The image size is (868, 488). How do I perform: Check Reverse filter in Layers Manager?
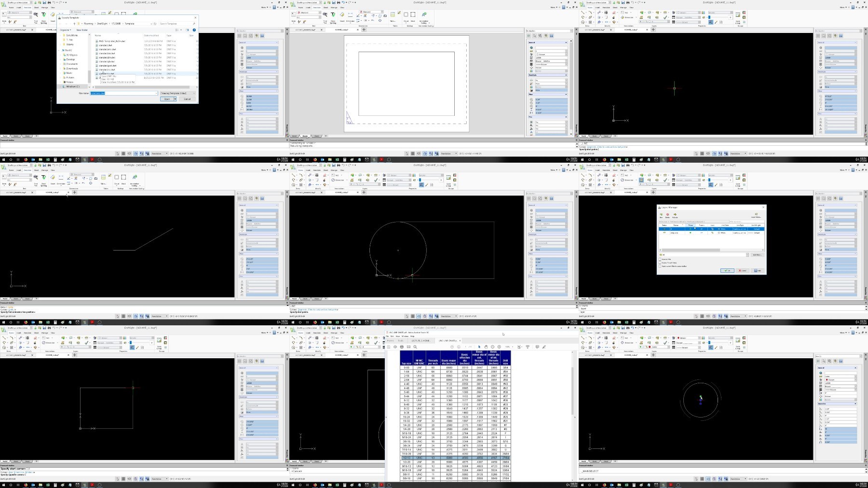point(660,259)
